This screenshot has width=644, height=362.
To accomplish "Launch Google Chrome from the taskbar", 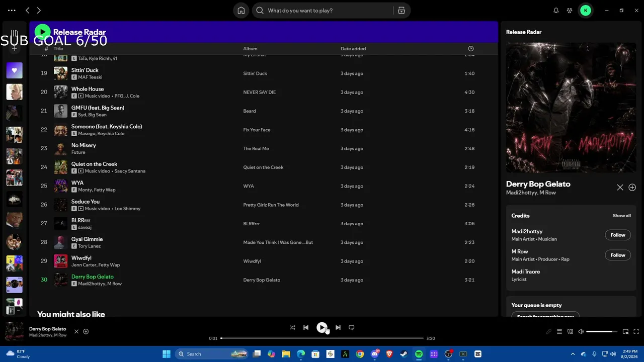I will click(360, 354).
